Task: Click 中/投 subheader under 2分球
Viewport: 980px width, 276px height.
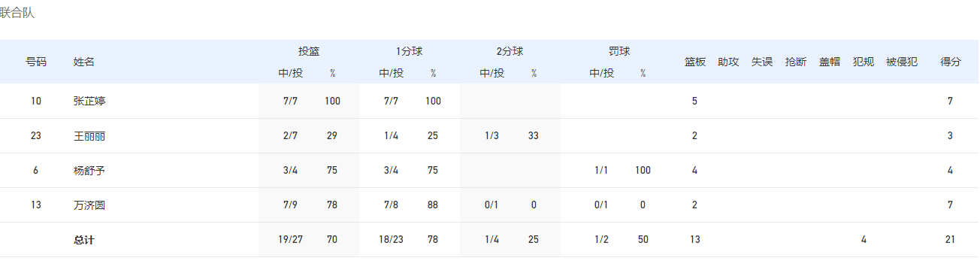Action: point(492,73)
